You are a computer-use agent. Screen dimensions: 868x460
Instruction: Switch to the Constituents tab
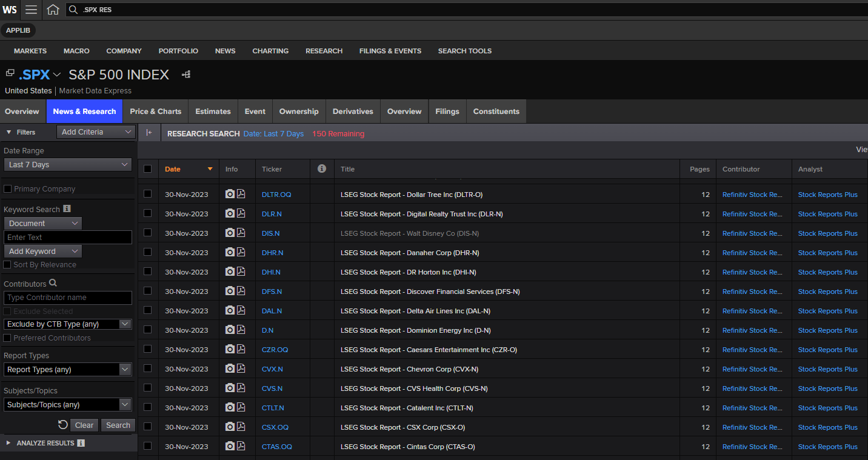(x=496, y=112)
